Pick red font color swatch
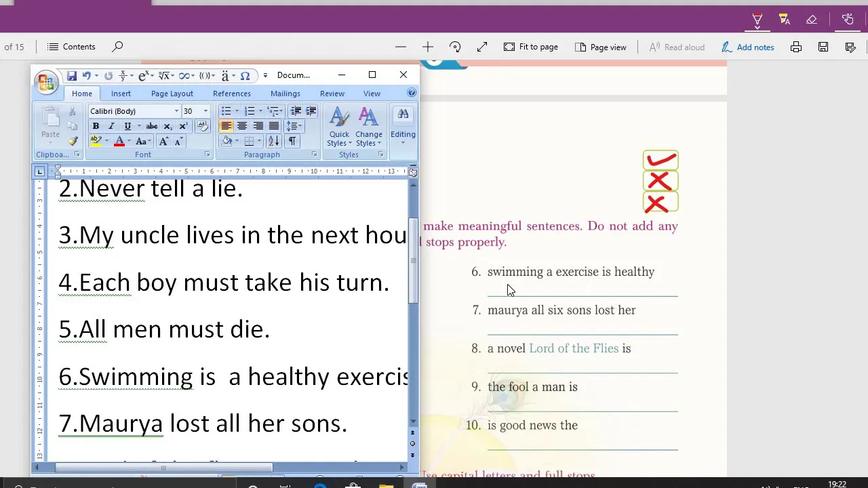The height and width of the screenshot is (488, 868). click(119, 141)
